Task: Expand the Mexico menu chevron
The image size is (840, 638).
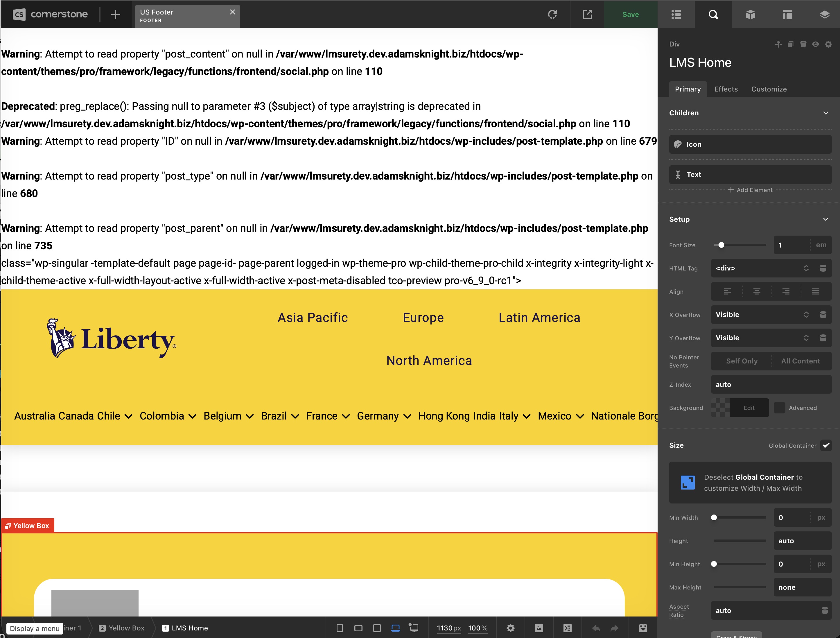Action: (579, 417)
